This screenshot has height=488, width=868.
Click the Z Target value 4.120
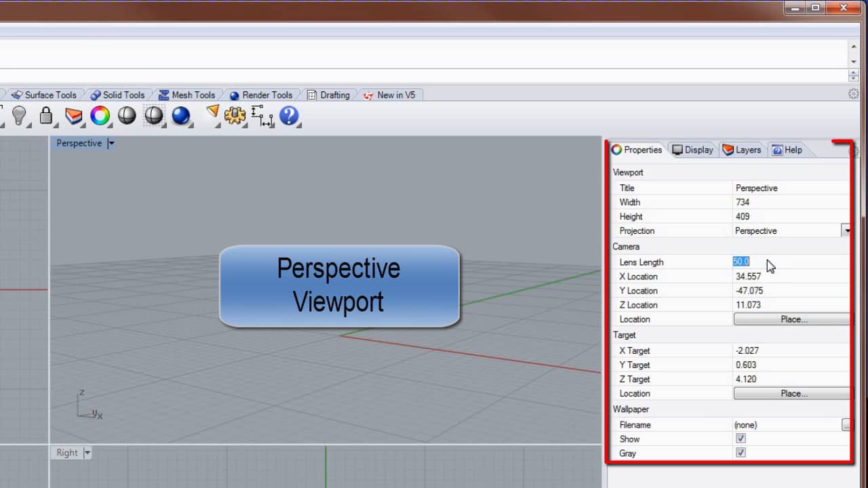[745, 380]
